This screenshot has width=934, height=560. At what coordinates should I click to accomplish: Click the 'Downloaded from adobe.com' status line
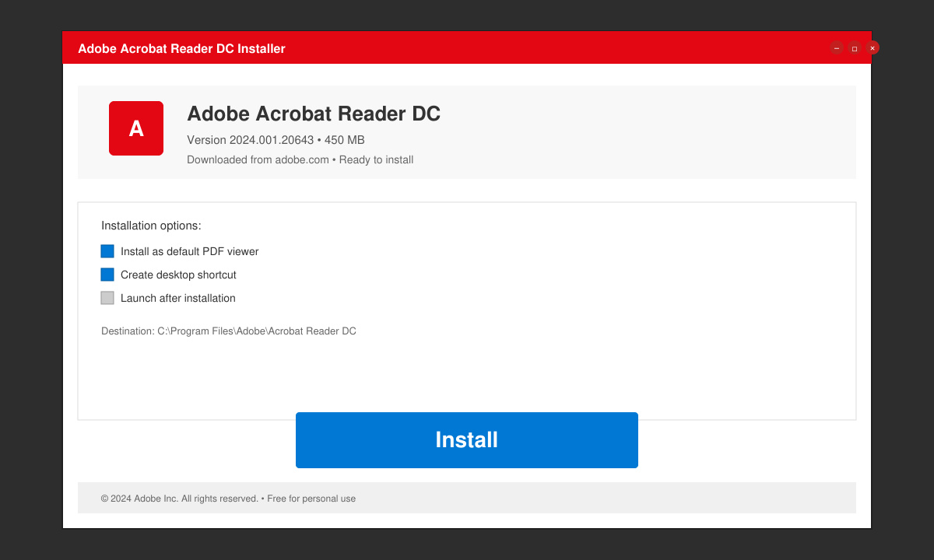(300, 160)
